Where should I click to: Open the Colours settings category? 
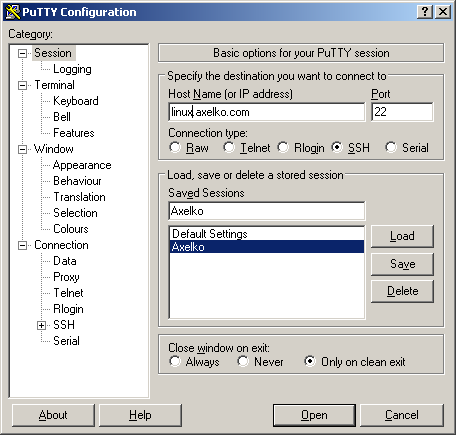(x=71, y=229)
